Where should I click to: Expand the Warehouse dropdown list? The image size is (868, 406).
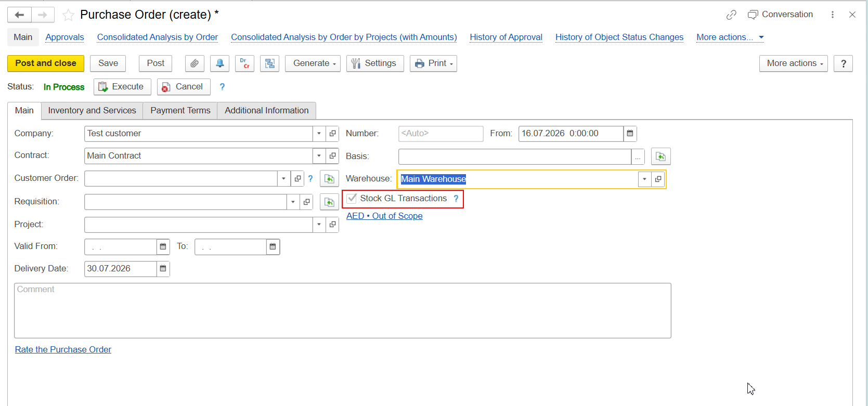tap(644, 179)
